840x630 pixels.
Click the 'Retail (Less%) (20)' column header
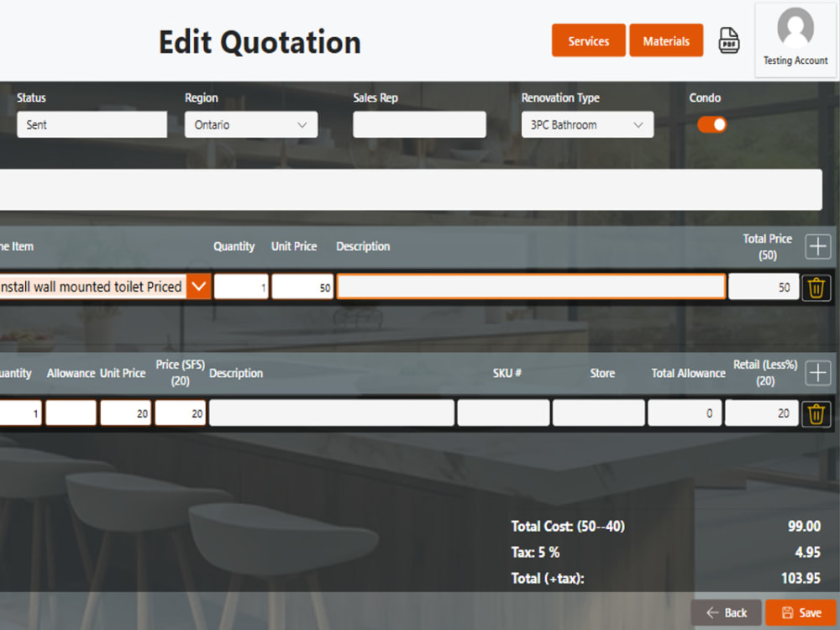click(765, 373)
